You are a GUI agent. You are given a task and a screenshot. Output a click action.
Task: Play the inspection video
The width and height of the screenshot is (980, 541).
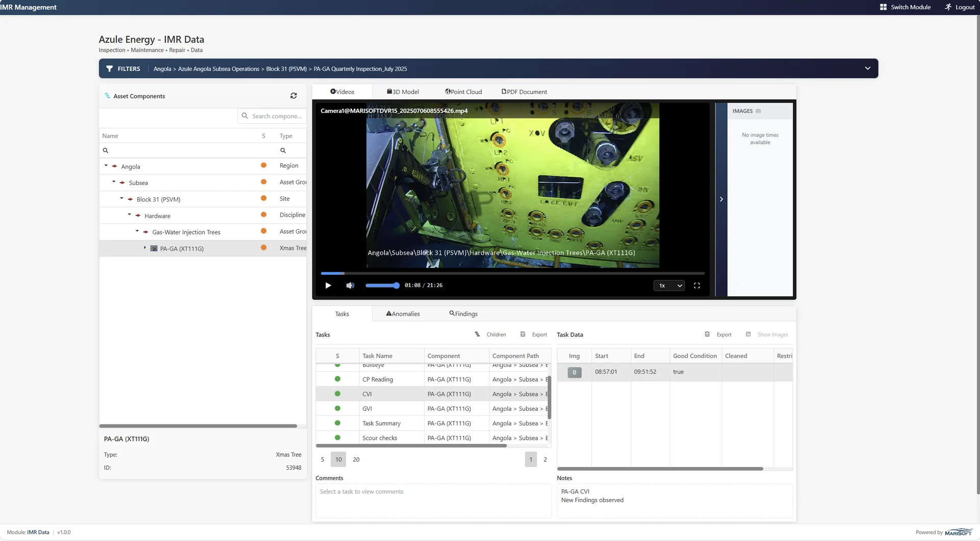pyautogui.click(x=328, y=286)
